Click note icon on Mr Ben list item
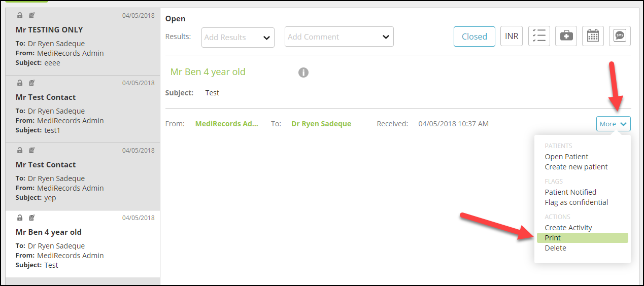The image size is (644, 286). (31, 218)
